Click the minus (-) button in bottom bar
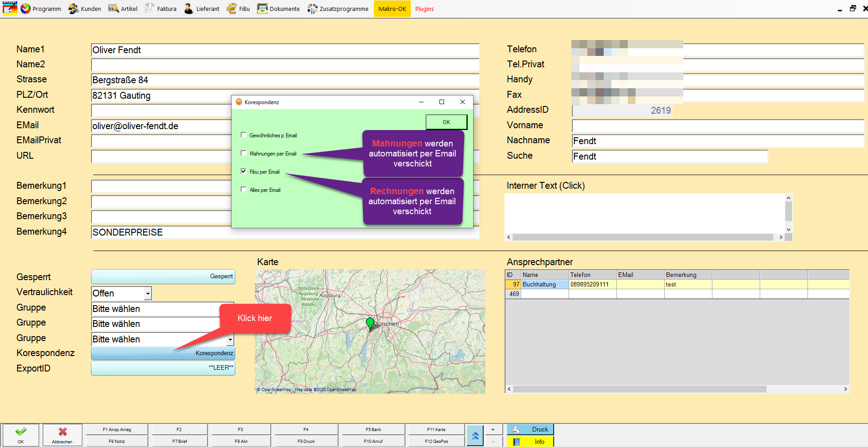Screen dimensions: 868x447 tap(493, 441)
